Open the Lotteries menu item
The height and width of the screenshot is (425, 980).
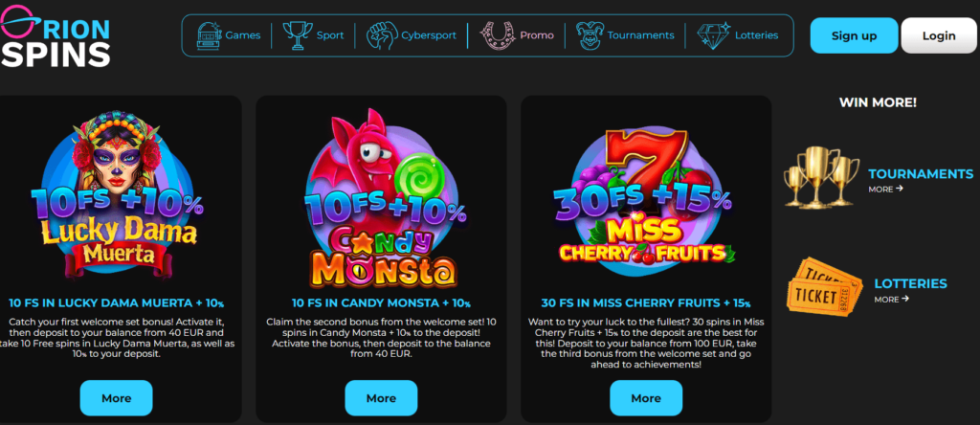[x=756, y=35]
